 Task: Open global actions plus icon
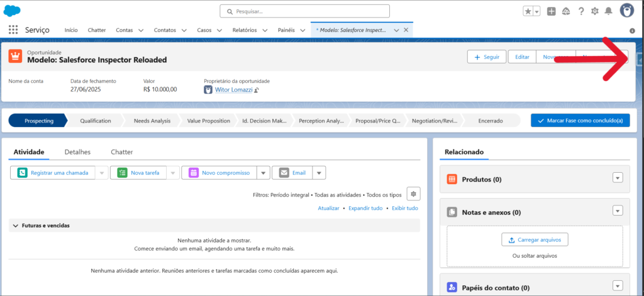click(x=552, y=11)
